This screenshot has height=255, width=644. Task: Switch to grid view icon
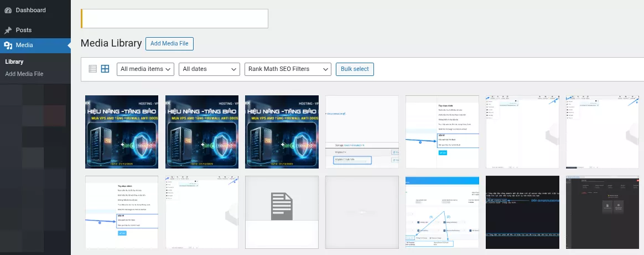click(105, 69)
